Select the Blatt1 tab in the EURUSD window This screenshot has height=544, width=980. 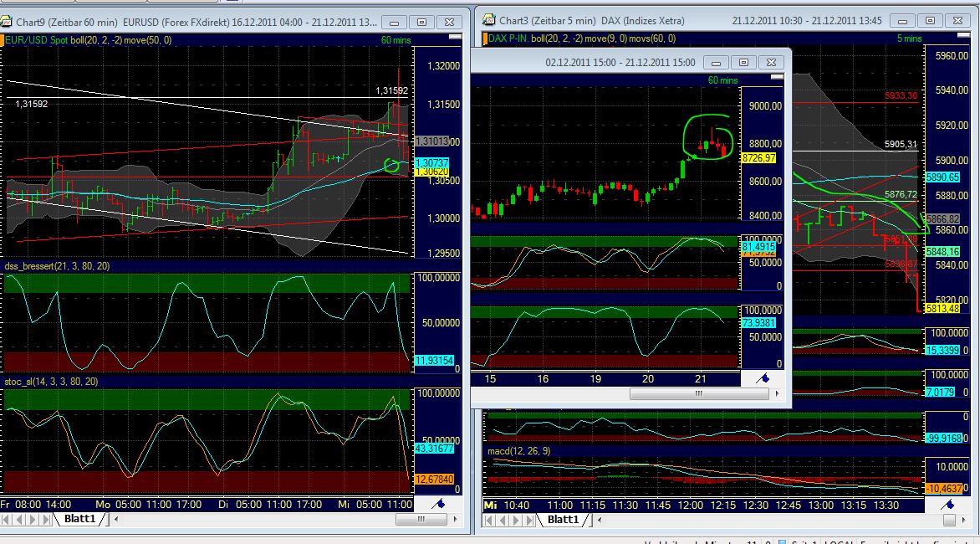coord(79,519)
